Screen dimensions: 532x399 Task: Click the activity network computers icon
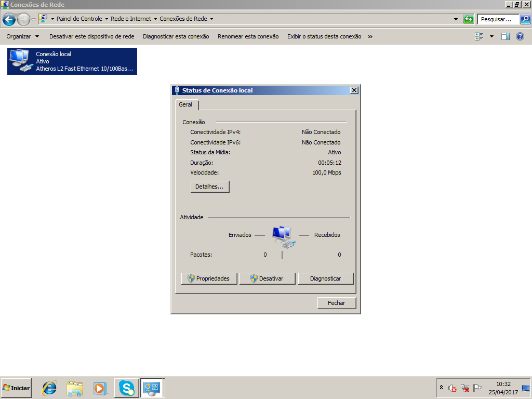tap(284, 237)
